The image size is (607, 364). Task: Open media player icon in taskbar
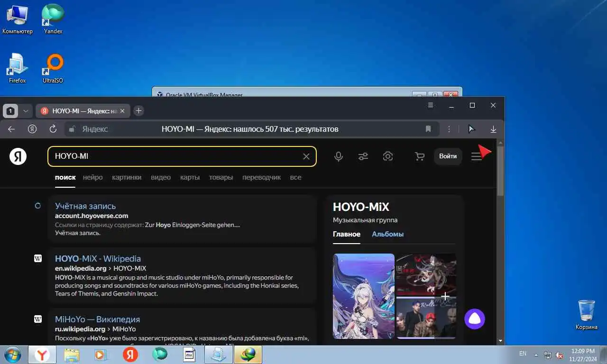[100, 355]
